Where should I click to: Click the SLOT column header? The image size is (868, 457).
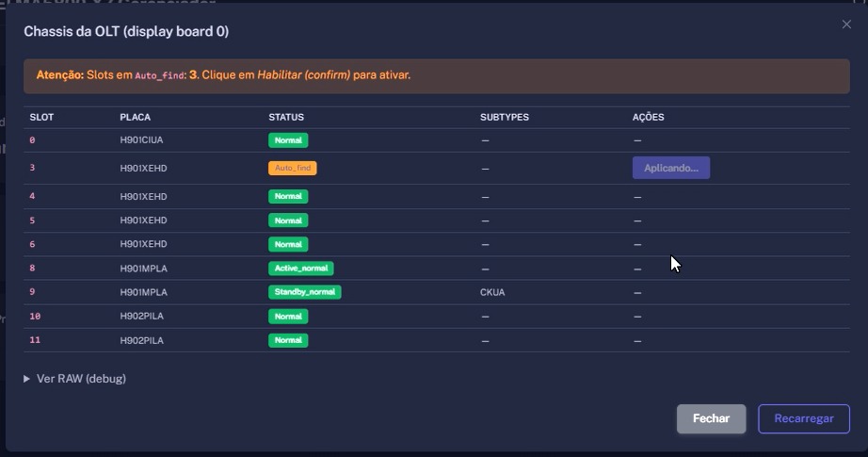click(41, 117)
